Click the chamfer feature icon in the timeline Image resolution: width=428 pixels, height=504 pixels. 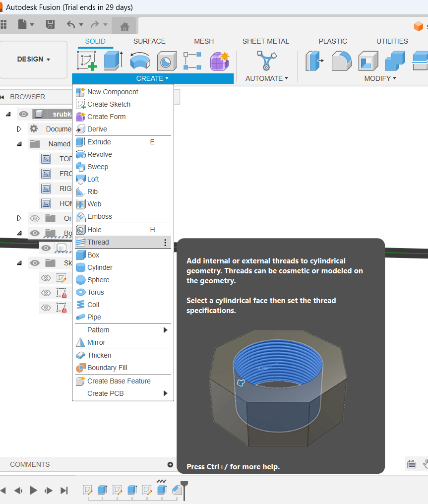(177, 490)
